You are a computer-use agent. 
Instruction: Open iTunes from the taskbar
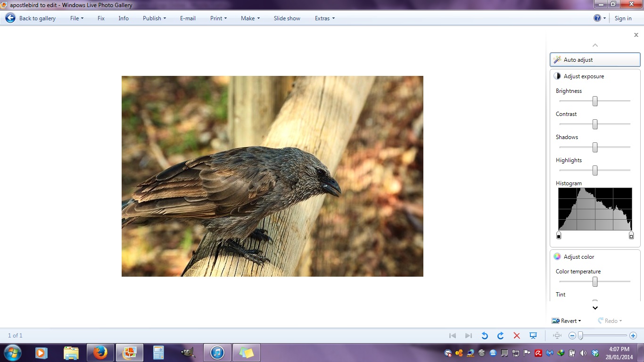pos(217,353)
